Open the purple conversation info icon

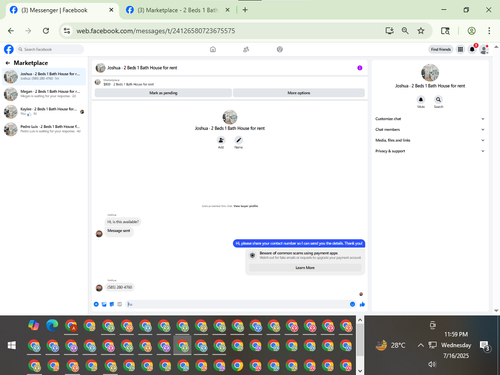(360, 68)
